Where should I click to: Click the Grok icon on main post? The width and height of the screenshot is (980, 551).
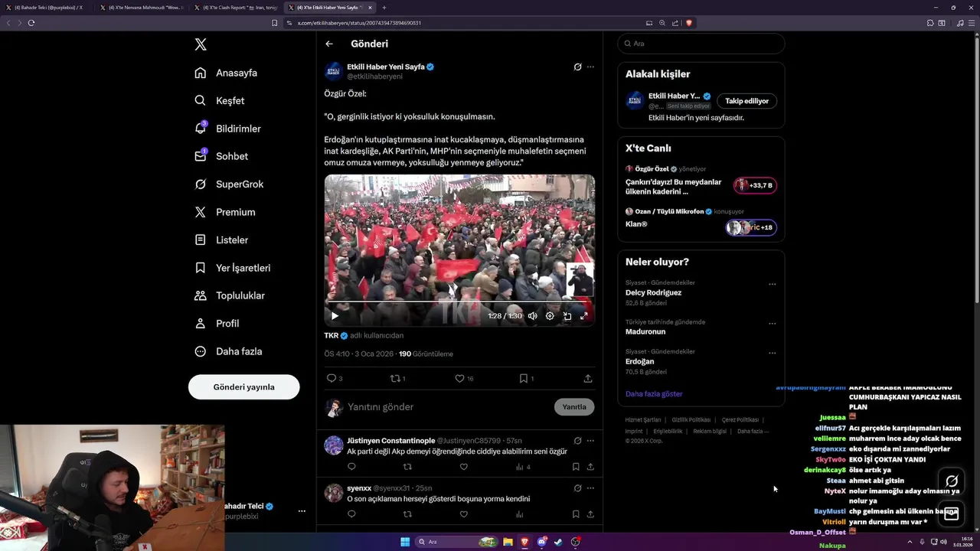pos(577,67)
